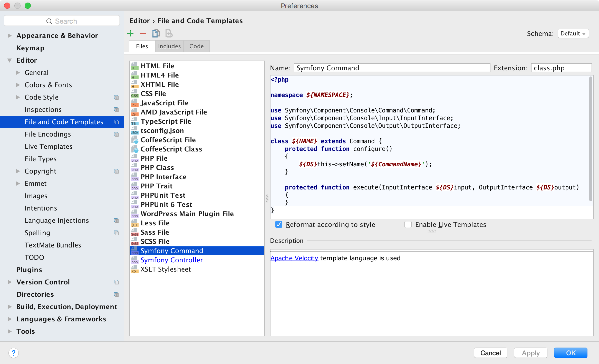The image size is (599, 364).
Task: Click the code editor vertical scrollbar
Action: point(591,139)
